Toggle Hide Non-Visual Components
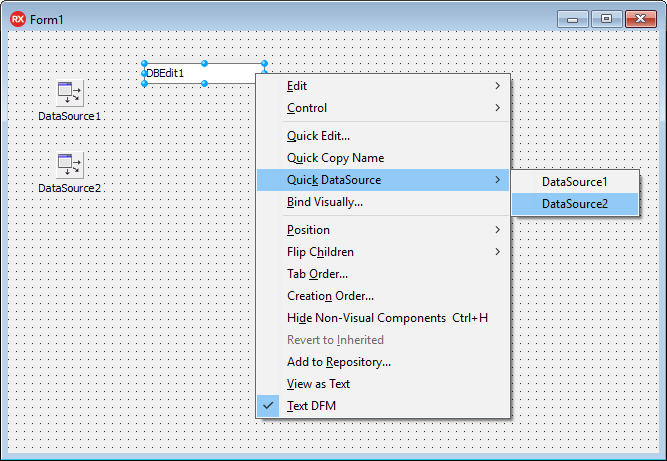 pos(383,318)
